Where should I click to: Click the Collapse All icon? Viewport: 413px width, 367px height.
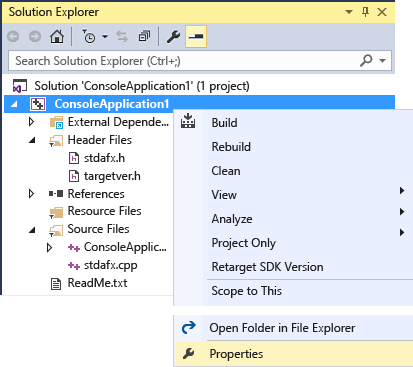pyautogui.click(x=144, y=36)
